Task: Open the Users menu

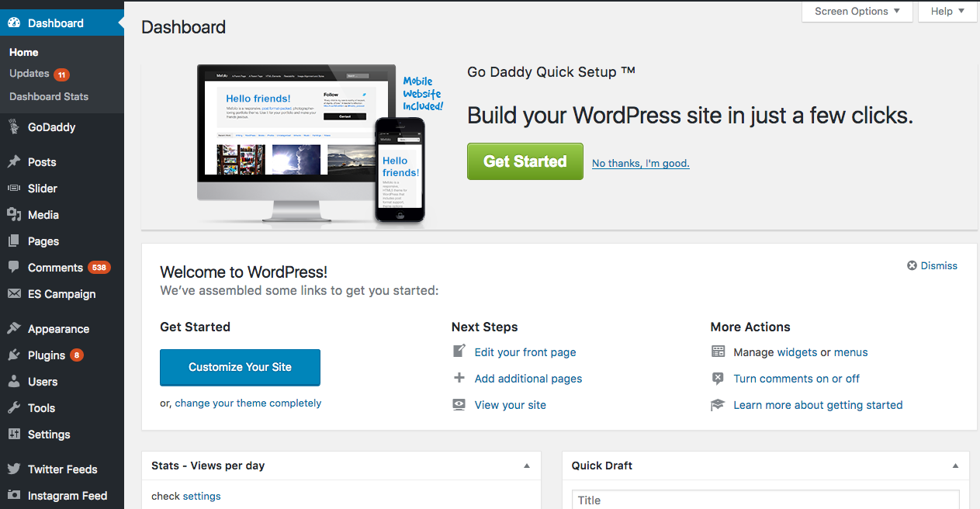Action: (62, 382)
